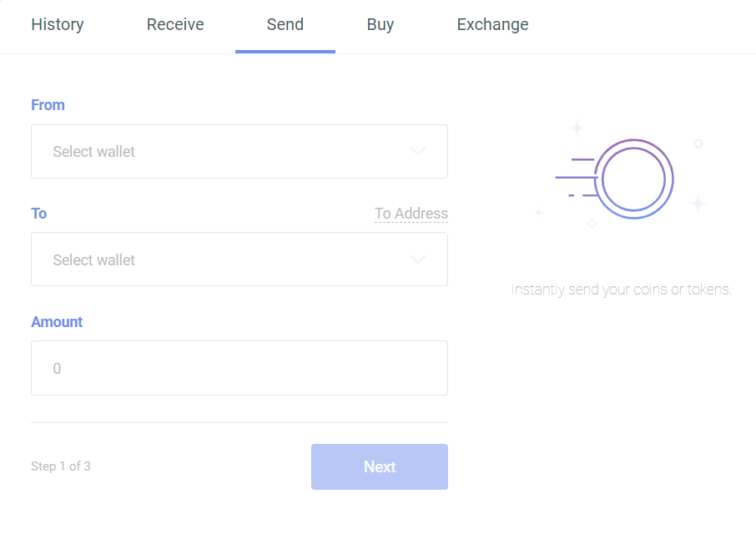Viewport: 756px width, 534px height.
Task: Click the From field chevron arrow
Action: pos(418,152)
